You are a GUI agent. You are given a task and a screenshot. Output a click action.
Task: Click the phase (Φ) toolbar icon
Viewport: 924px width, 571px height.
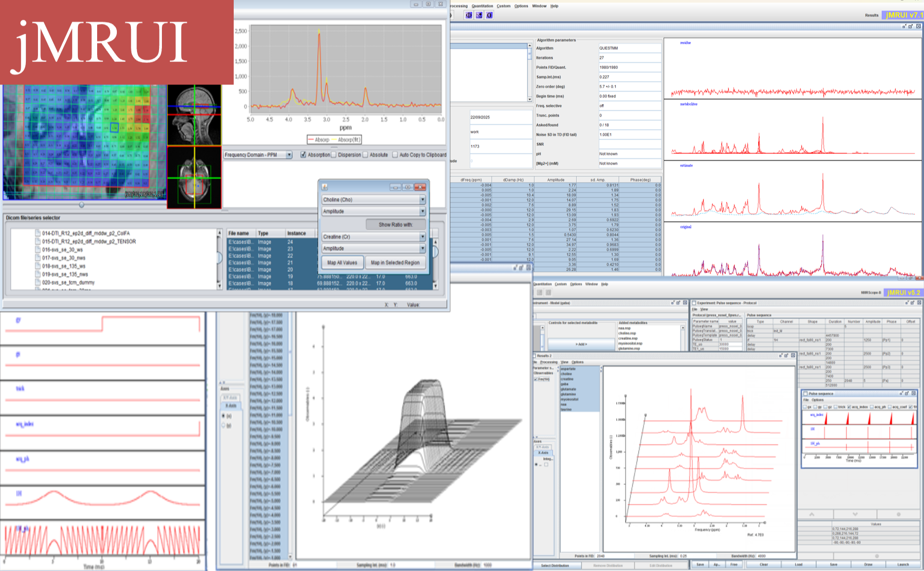pos(468,15)
